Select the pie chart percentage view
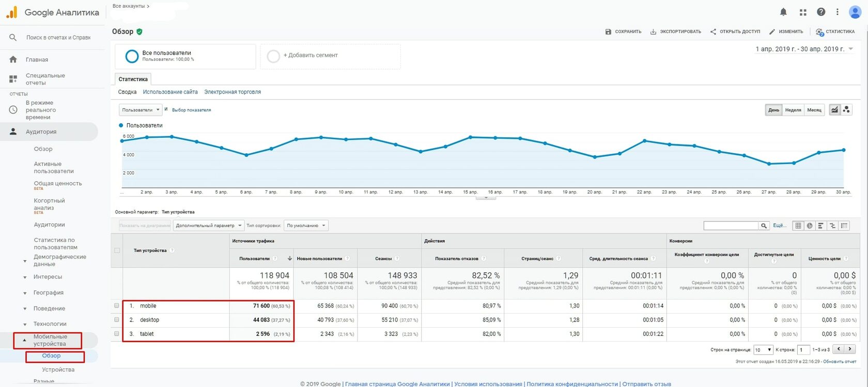 click(810, 225)
